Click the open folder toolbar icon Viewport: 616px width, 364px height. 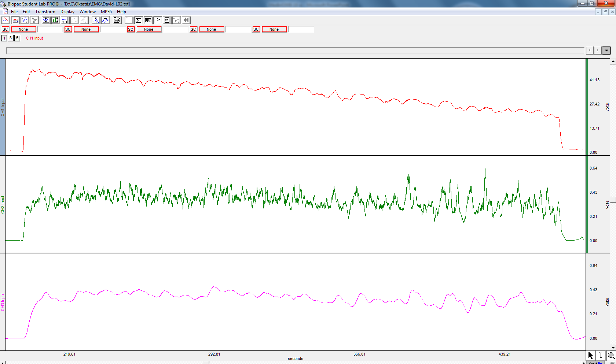117,20
